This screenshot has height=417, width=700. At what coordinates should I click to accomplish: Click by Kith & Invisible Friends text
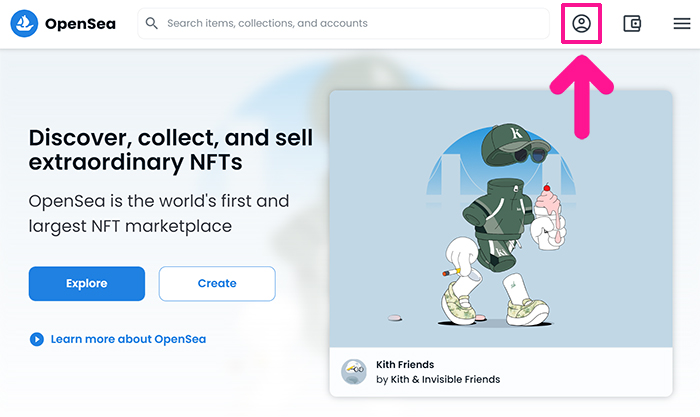coord(438,379)
